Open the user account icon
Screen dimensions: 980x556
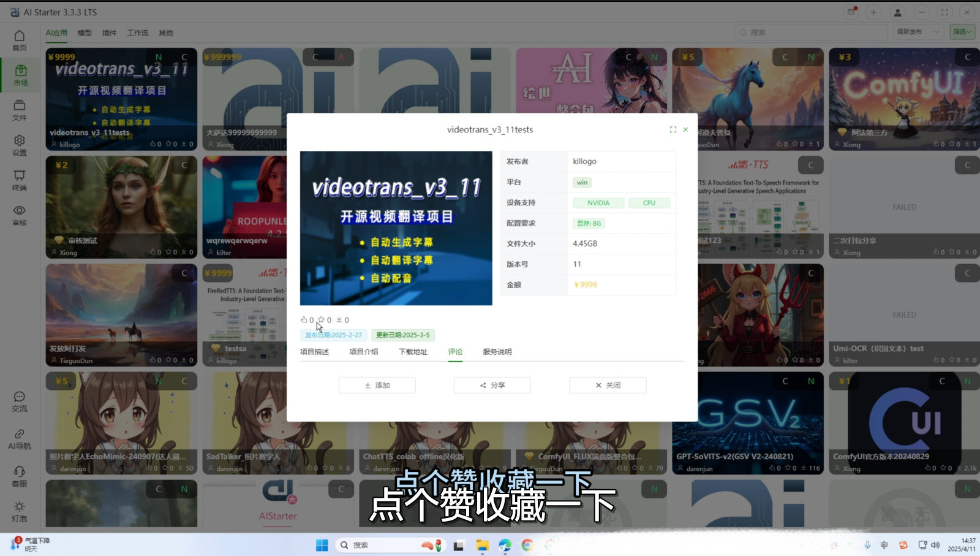tap(898, 12)
